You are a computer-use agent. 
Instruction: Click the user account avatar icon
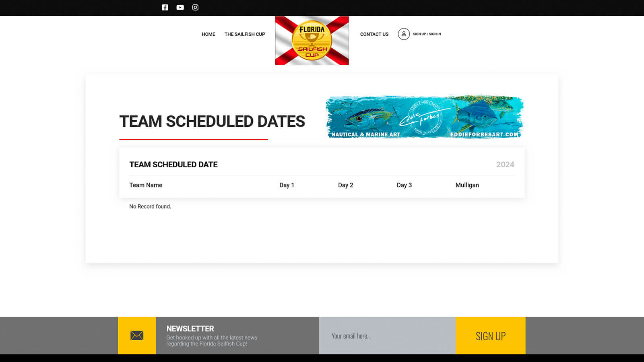404,34
